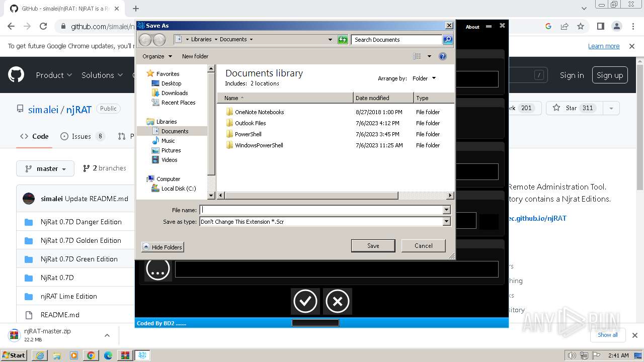Open the master branch dropdown

pos(45,168)
